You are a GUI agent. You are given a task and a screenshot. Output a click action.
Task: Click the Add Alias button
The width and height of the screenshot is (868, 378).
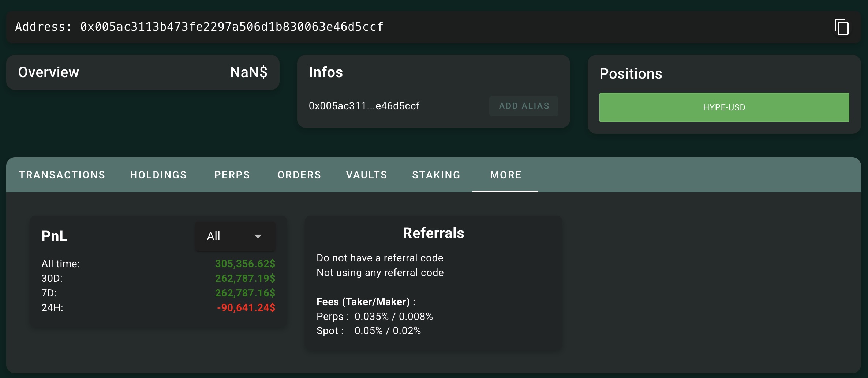tap(524, 106)
